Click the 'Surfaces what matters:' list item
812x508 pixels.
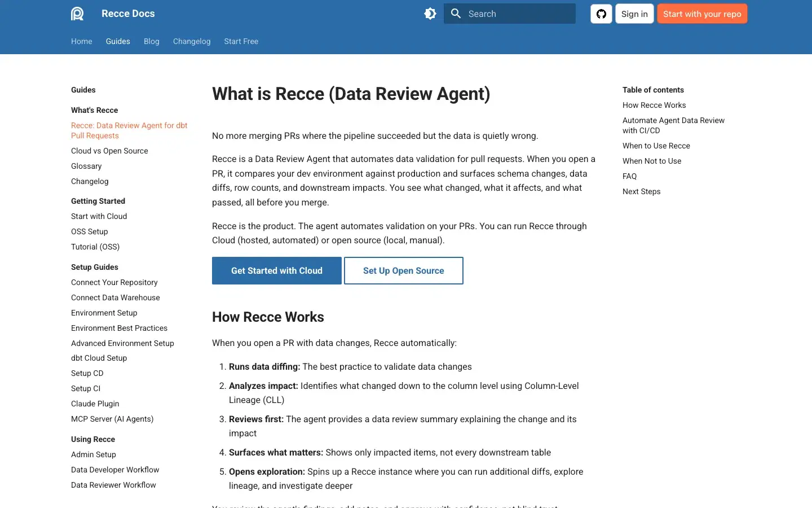point(390,453)
